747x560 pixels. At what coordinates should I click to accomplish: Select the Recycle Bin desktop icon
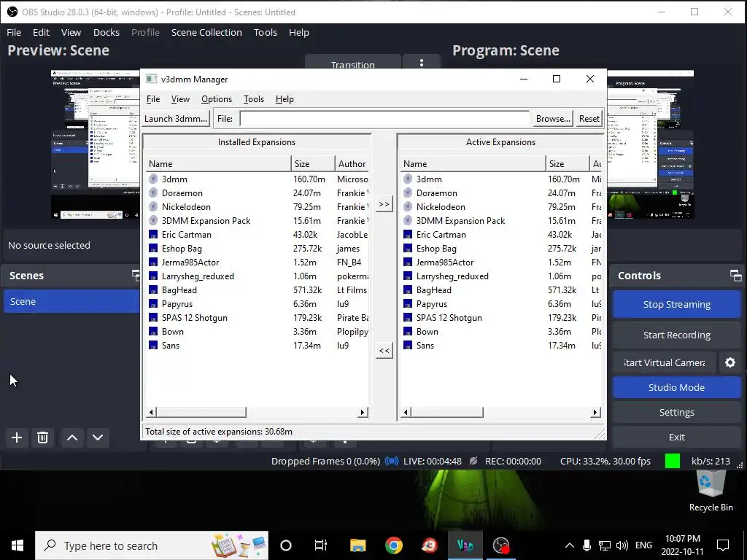pyautogui.click(x=711, y=491)
